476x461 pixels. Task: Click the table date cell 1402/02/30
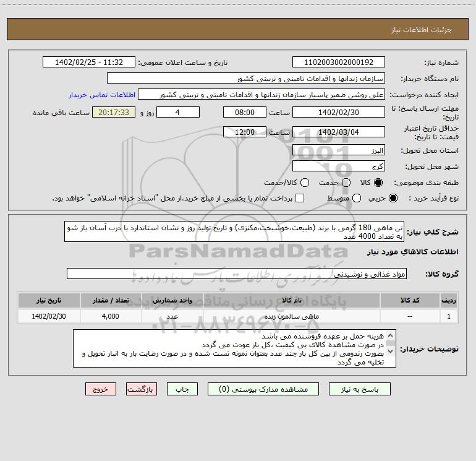[x=49, y=316]
